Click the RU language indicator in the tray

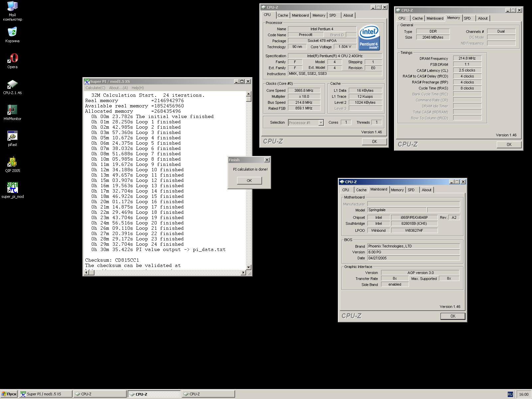(510, 394)
